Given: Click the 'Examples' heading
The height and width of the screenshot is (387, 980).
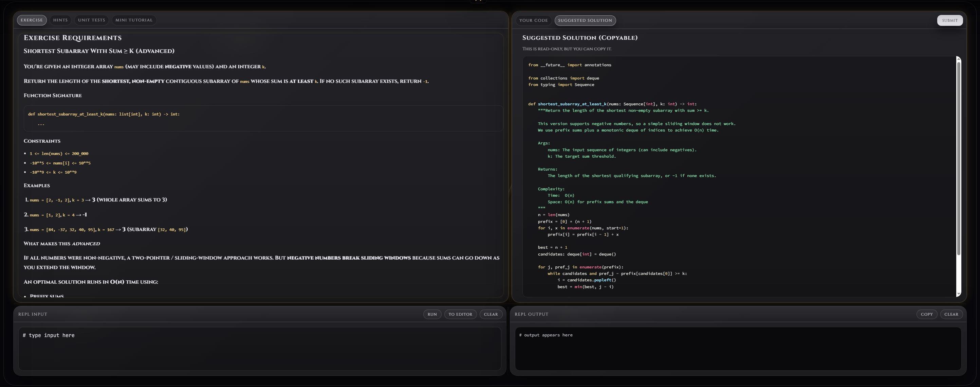Looking at the screenshot, I should (37, 186).
